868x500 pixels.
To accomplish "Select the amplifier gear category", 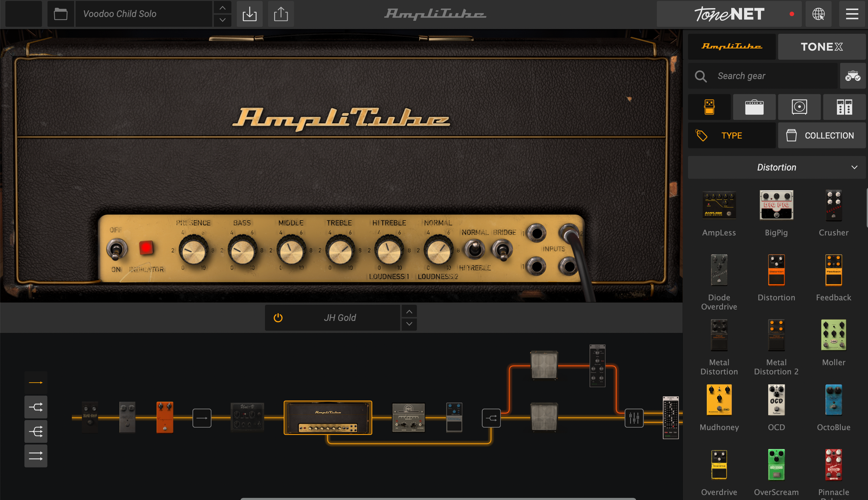I will [754, 107].
